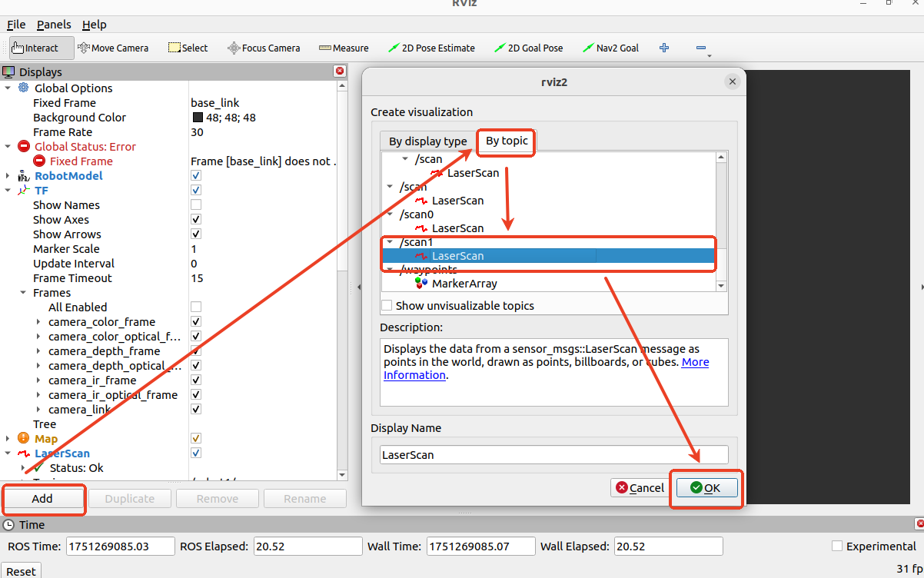Click the Reset button
The height and width of the screenshot is (578, 924).
tap(21, 571)
